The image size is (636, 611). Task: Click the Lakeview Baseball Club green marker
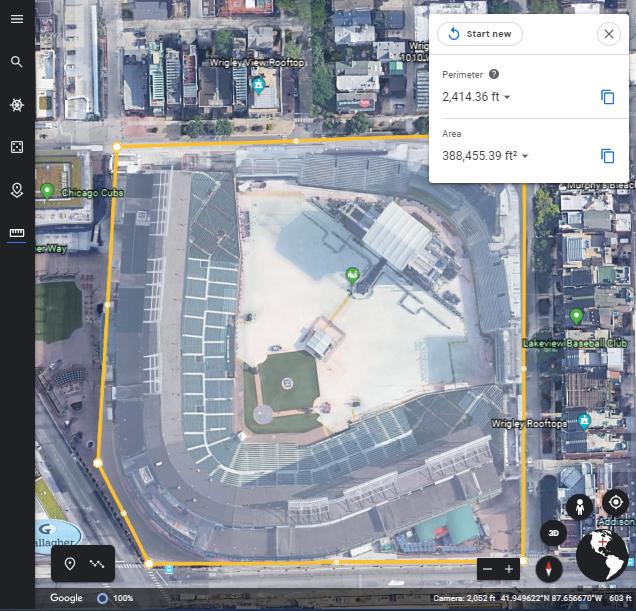pos(576,316)
